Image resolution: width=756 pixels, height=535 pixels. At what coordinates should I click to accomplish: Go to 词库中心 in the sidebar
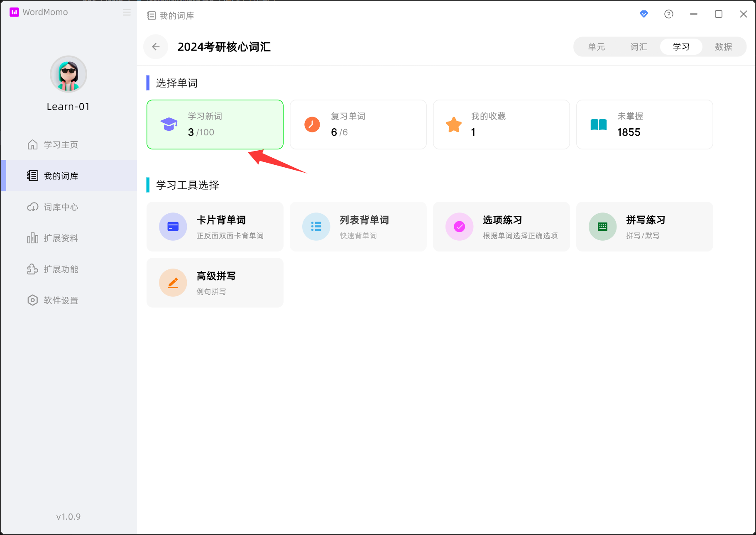(x=61, y=207)
